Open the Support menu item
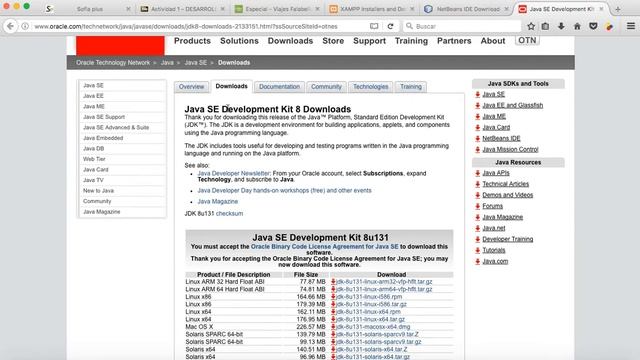Viewport: 640px width, 360px height. (369, 41)
